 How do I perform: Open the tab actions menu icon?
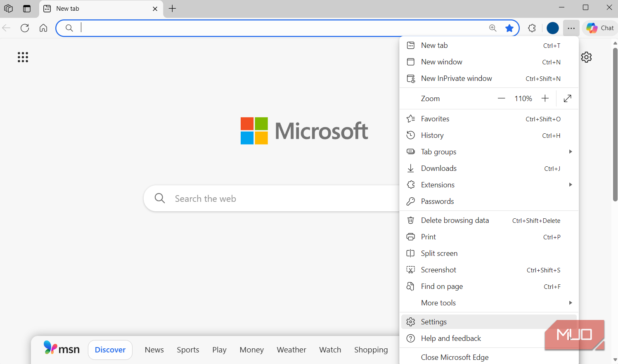(x=27, y=8)
